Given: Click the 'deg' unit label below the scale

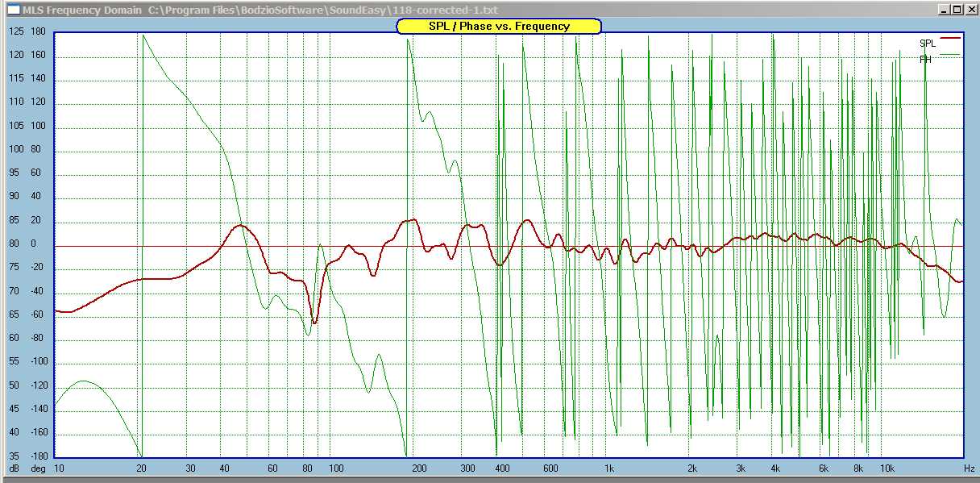Looking at the screenshot, I should coord(38,468).
